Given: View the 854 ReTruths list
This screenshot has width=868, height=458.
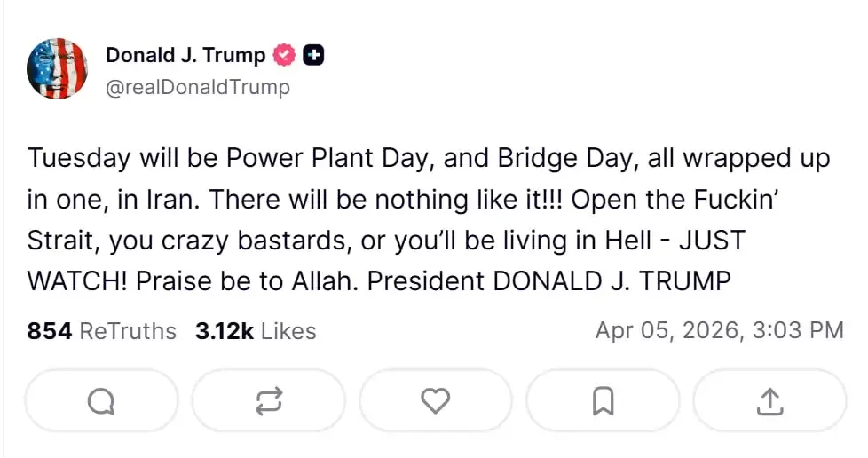Looking at the screenshot, I should [102, 331].
